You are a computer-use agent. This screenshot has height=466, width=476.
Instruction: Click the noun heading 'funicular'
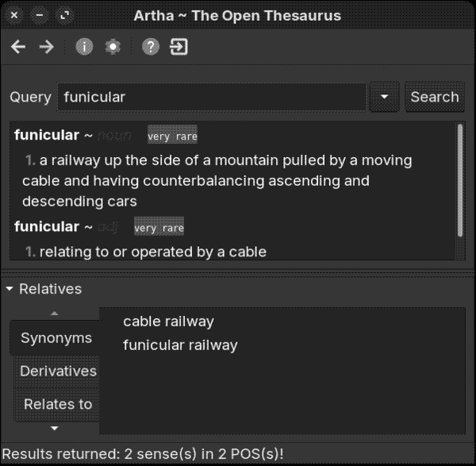point(47,135)
